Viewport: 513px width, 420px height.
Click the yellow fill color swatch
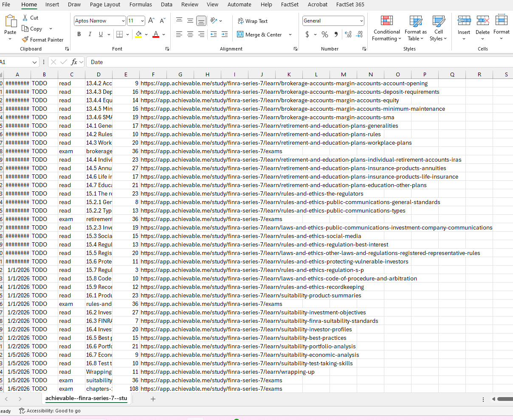[138, 34]
